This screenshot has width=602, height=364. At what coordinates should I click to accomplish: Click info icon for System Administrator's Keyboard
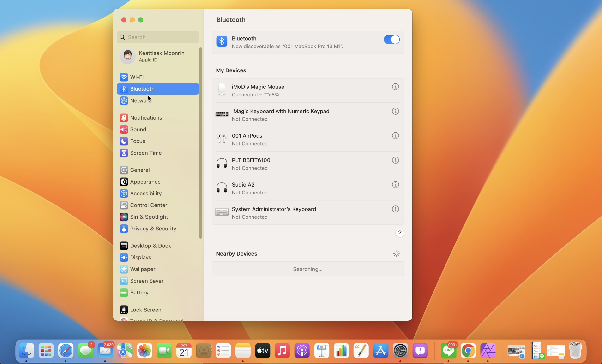pyautogui.click(x=395, y=209)
